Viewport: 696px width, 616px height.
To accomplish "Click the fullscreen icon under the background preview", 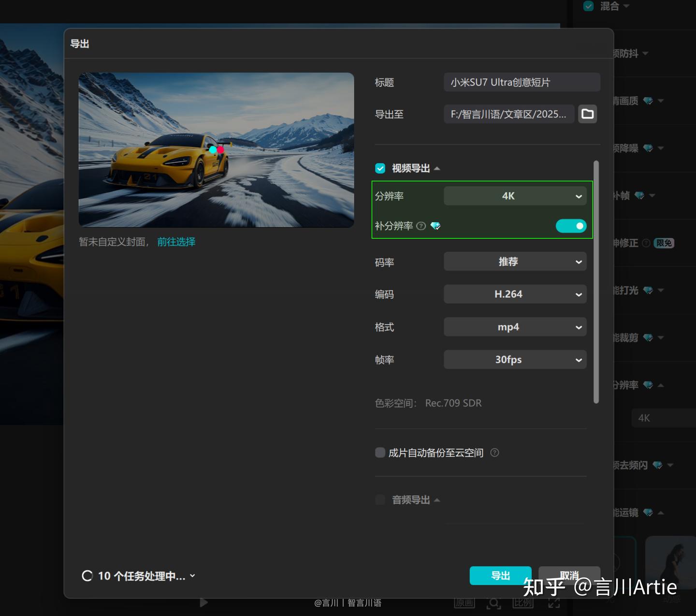I will pos(554,603).
